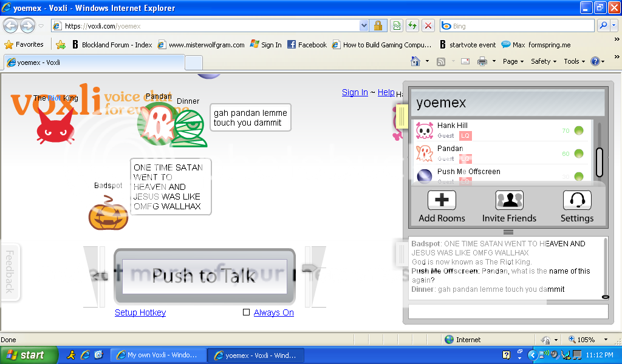Open the Feedback side tab
This screenshot has height=364, width=622.
click(10, 272)
